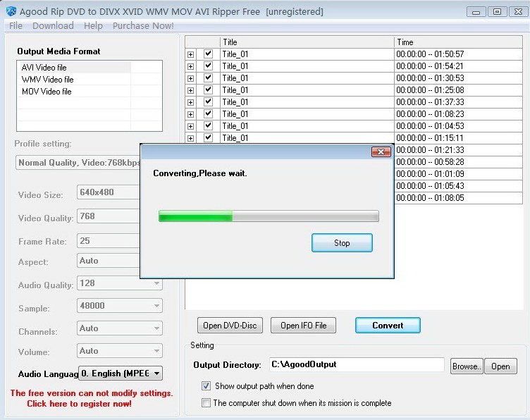
Task: Close the Agood Ripper main window
Action: point(518,12)
